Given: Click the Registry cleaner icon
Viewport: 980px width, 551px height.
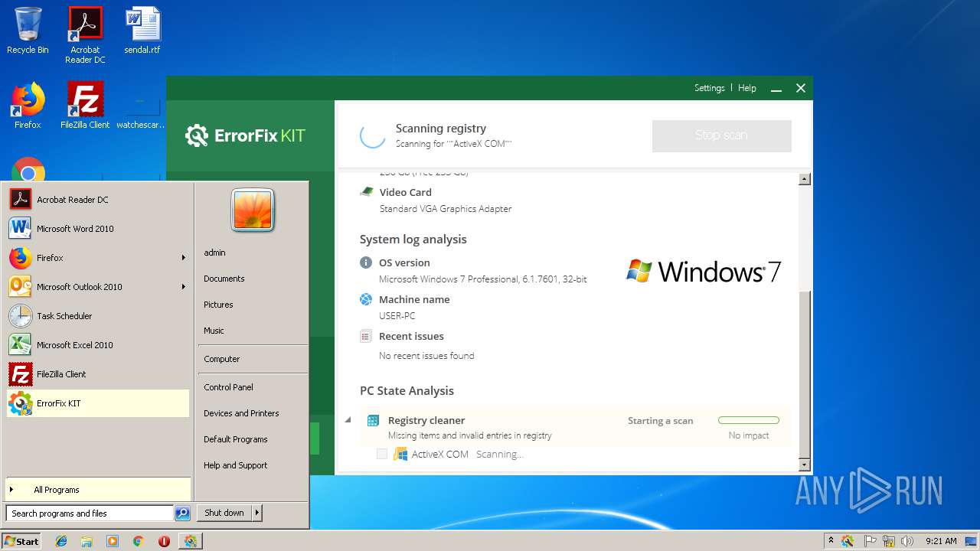Looking at the screenshot, I should [x=373, y=420].
